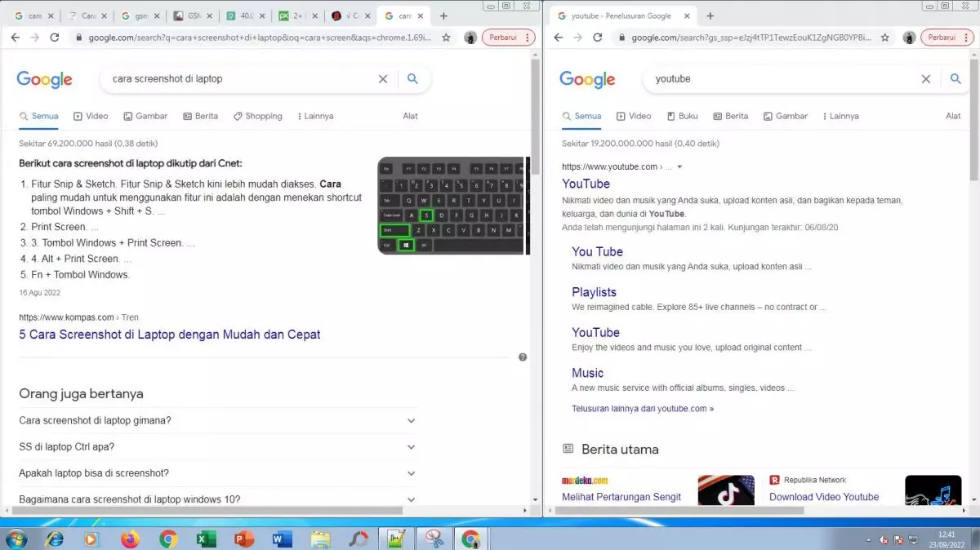Open Excel from the taskbar

(x=206, y=539)
